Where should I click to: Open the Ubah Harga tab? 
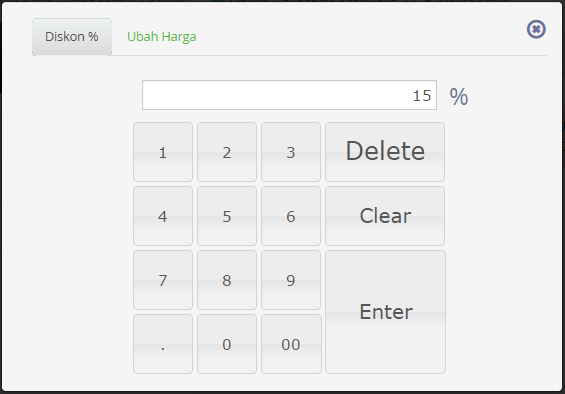point(161,37)
